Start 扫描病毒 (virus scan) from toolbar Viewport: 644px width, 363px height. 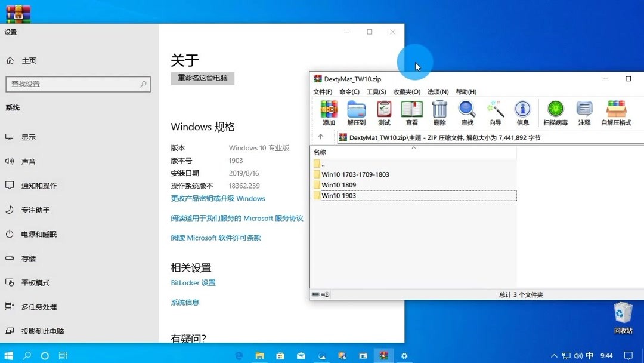(555, 113)
